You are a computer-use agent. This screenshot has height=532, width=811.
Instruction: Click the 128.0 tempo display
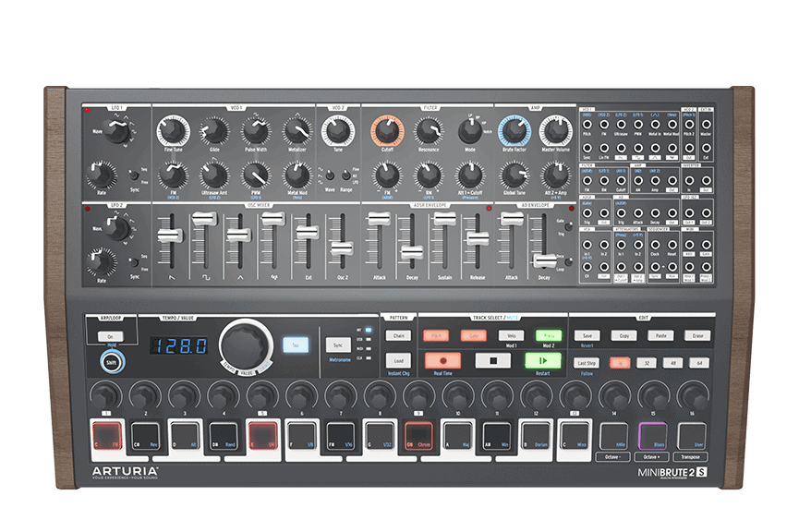pyautogui.click(x=179, y=345)
